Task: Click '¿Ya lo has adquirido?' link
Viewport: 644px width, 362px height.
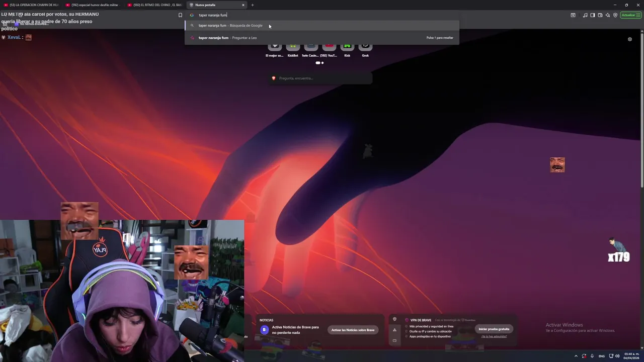Action: (494, 336)
